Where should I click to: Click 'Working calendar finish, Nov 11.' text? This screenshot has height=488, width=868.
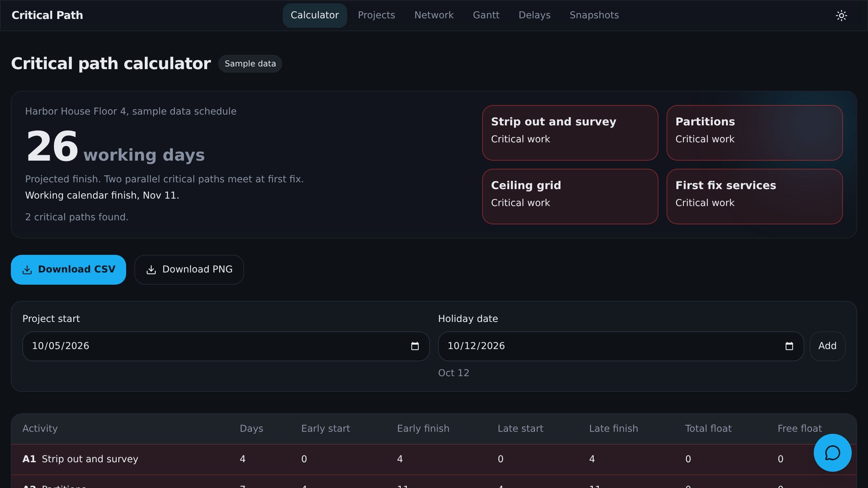point(102,195)
